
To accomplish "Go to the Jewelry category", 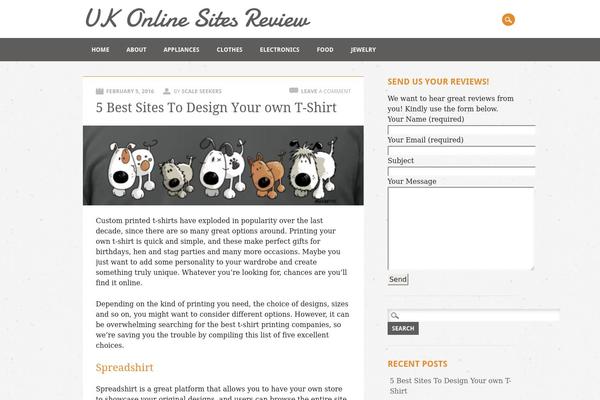I will 363,50.
